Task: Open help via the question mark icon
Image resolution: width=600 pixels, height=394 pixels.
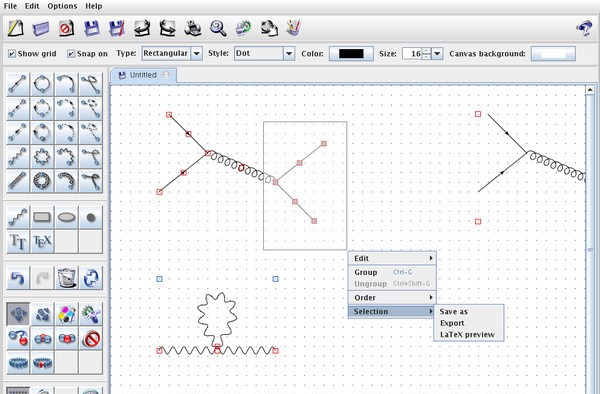Action: point(584,28)
